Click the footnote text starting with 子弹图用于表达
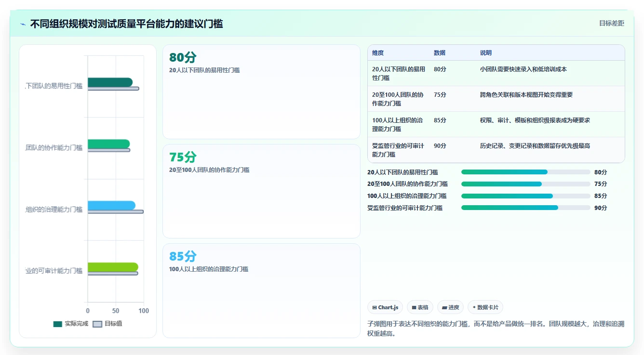Image resolution: width=644 pixels, height=355 pixels. 496,329
